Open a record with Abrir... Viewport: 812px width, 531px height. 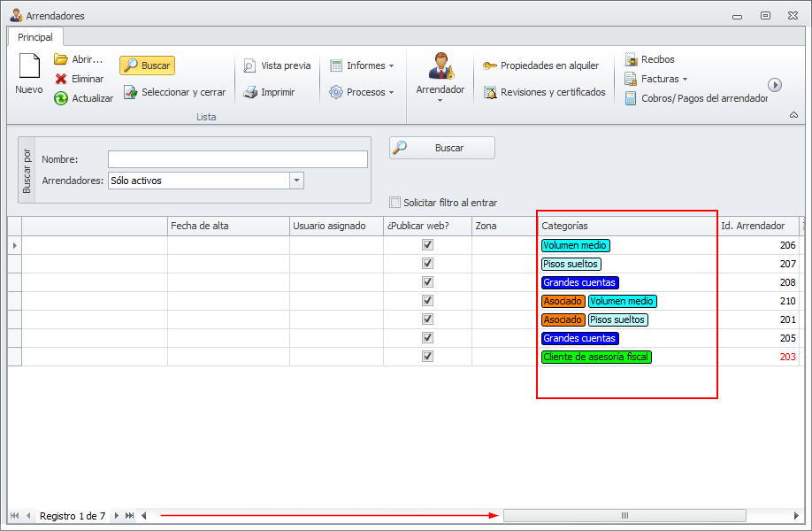pos(78,59)
